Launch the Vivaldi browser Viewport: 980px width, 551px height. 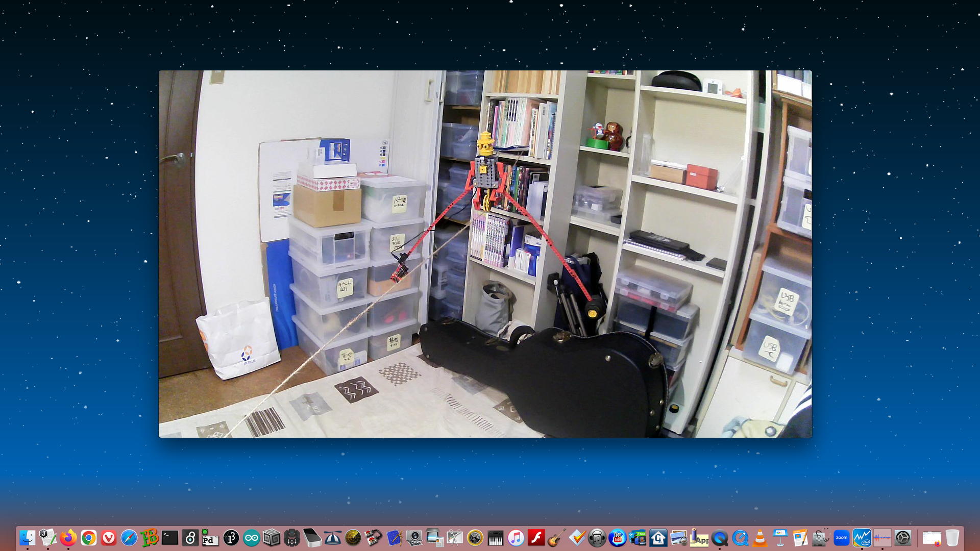click(109, 538)
